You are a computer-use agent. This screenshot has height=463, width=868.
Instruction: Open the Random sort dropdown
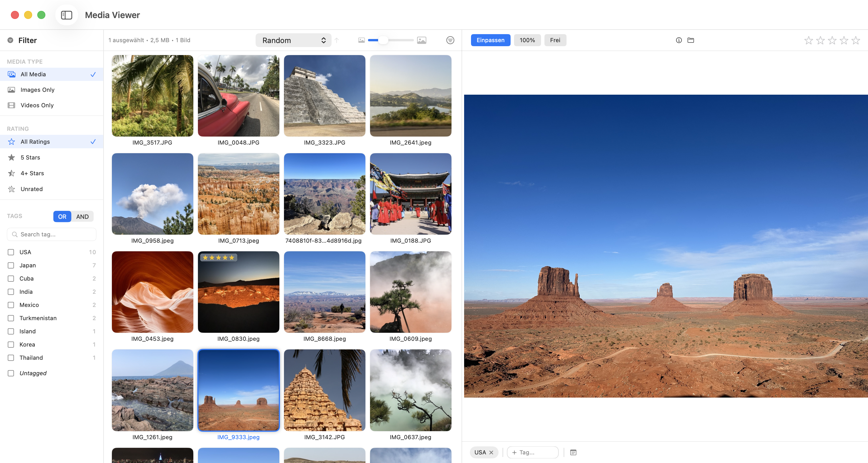click(293, 40)
